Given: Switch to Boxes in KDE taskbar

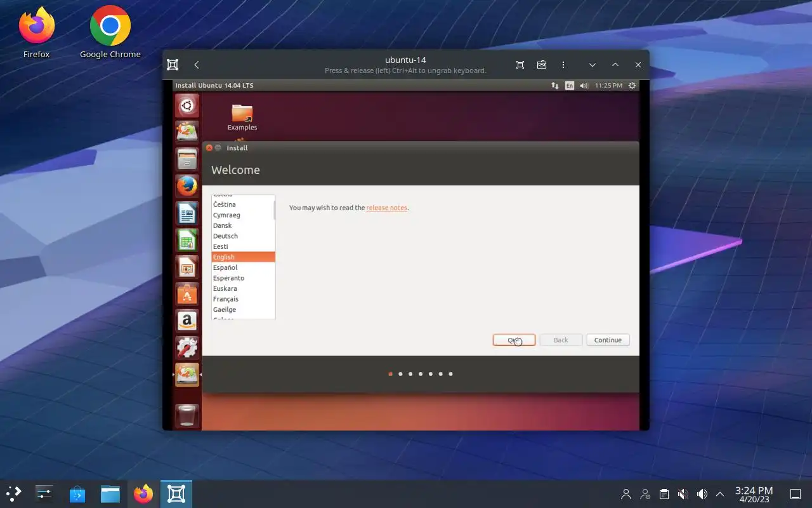Looking at the screenshot, I should (x=176, y=493).
